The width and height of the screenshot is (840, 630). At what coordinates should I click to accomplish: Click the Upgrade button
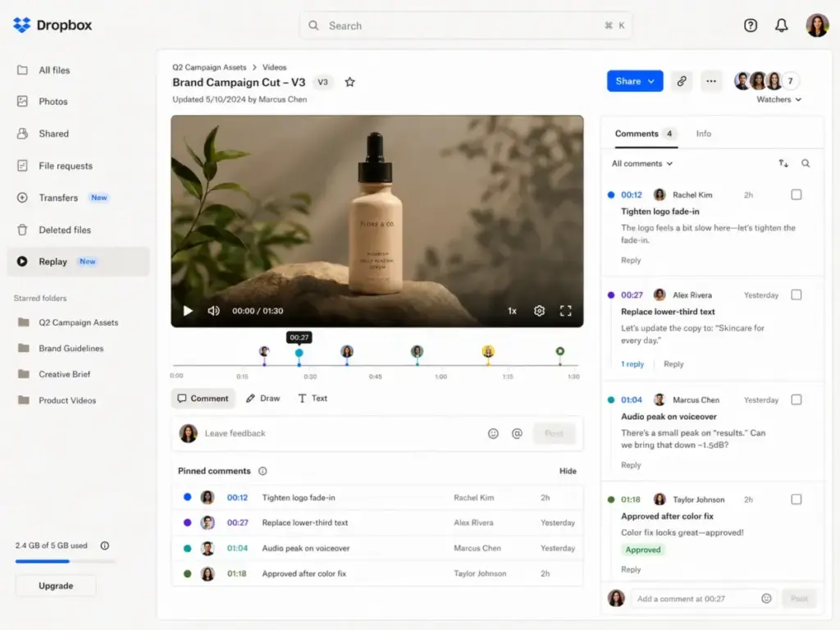click(x=56, y=586)
